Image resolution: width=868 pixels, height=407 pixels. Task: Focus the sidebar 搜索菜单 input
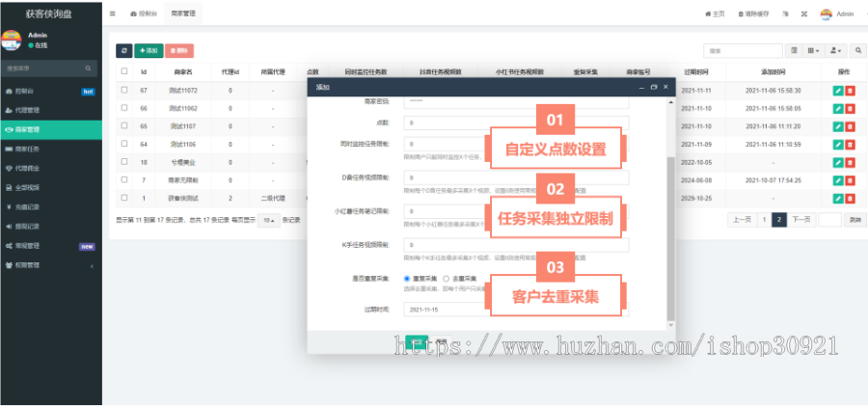click(x=45, y=68)
